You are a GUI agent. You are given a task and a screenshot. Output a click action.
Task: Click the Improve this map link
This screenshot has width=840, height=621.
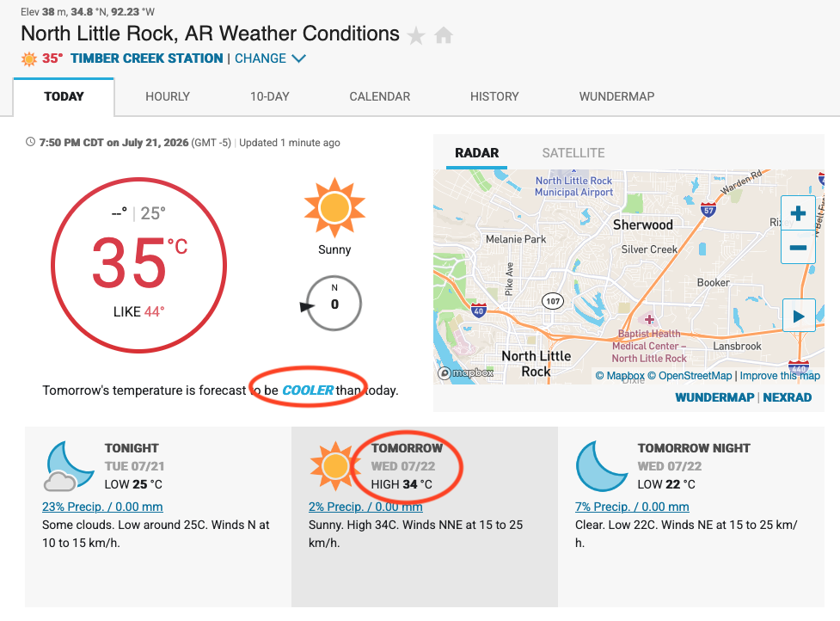pos(780,376)
